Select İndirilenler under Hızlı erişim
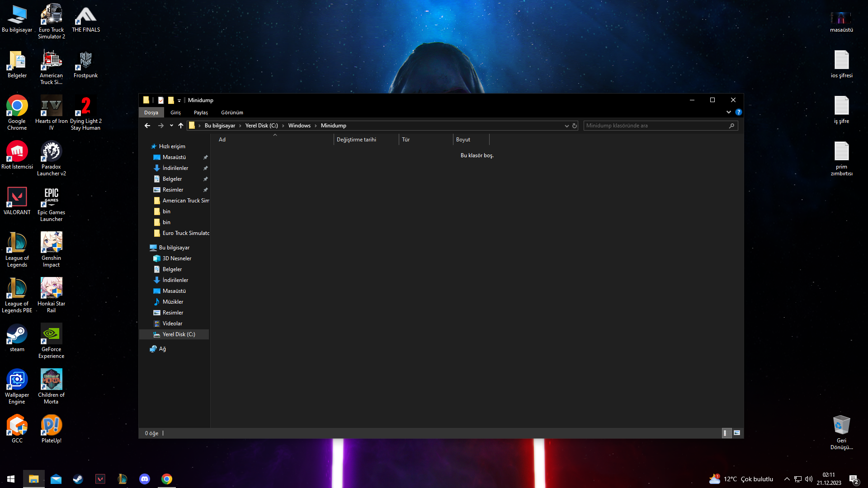The image size is (868, 488). pos(175,168)
